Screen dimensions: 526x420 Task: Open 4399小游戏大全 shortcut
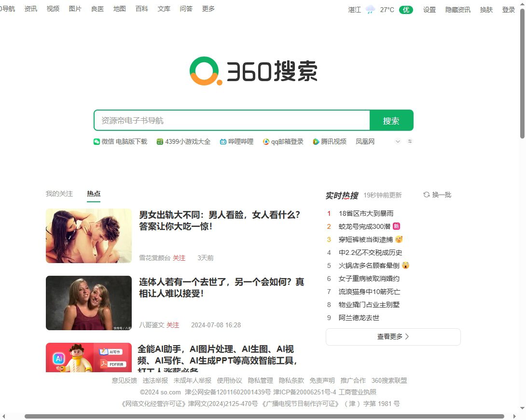183,141
